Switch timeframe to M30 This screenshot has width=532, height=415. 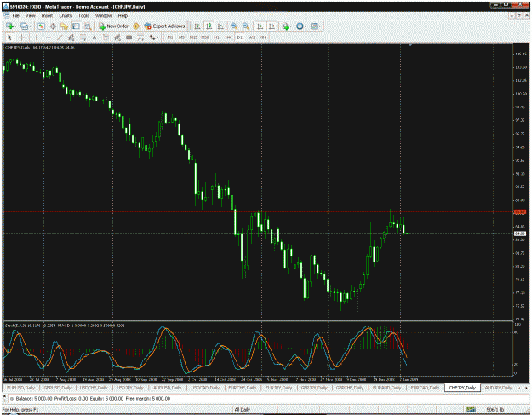205,37
